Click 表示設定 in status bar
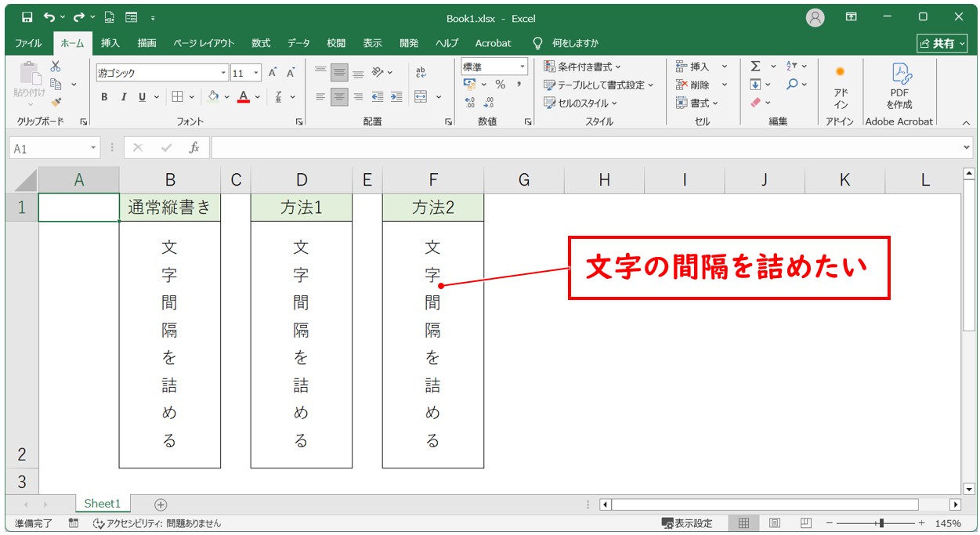Viewport: 980px width, 535px height. pos(687,523)
